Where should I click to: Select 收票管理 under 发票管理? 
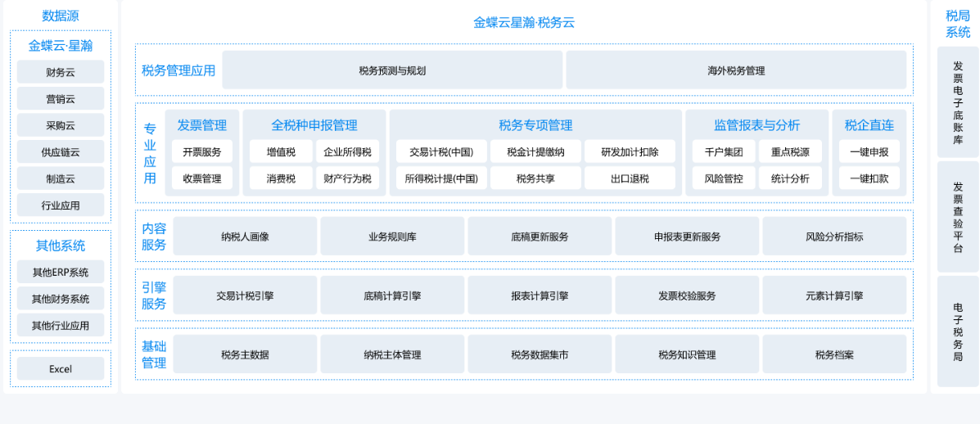(202, 178)
